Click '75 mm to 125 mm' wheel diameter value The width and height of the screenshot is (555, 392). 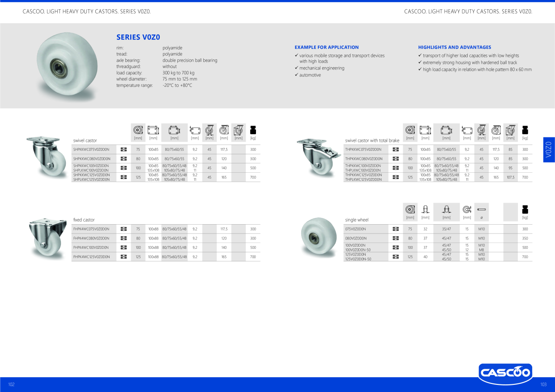180,79
